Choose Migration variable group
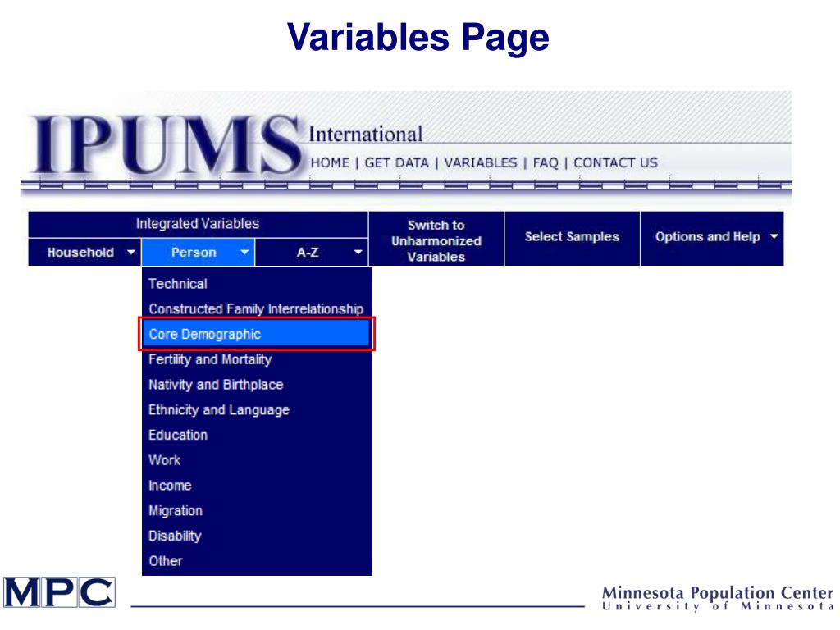 point(257,510)
